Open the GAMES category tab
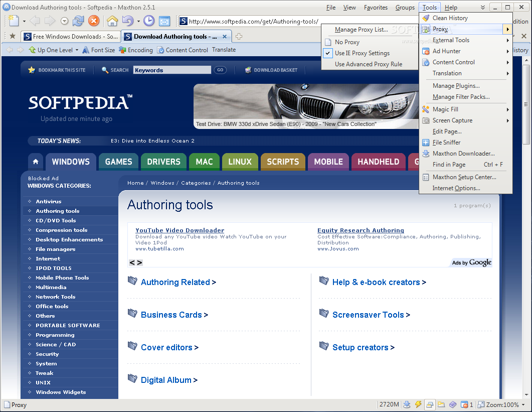 (x=118, y=162)
